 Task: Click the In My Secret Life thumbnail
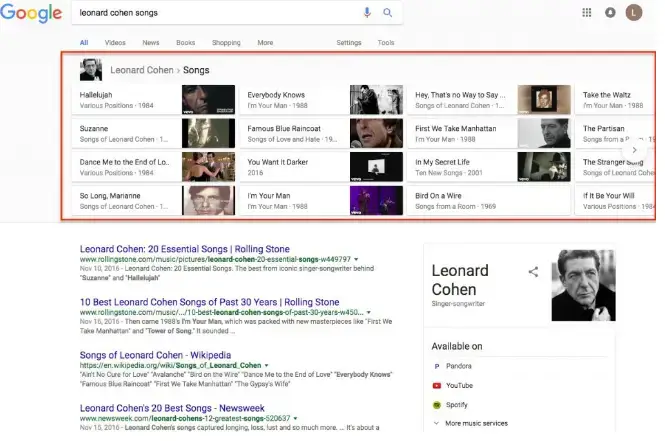click(x=544, y=167)
